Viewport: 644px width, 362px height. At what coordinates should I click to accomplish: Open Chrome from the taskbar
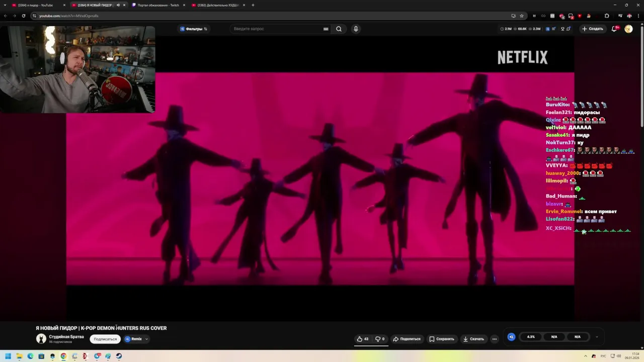pyautogui.click(x=63, y=356)
